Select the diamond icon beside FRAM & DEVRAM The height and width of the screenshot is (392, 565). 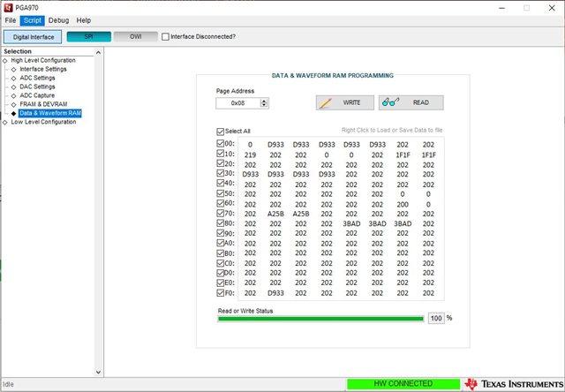tap(14, 104)
